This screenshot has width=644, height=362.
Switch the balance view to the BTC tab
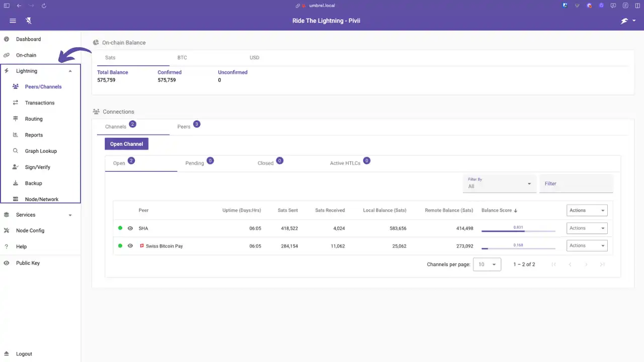click(182, 58)
